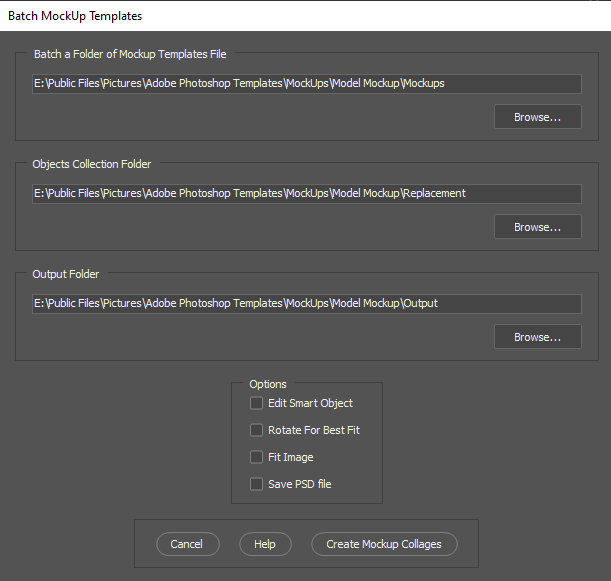Click the Options group heading

(268, 384)
